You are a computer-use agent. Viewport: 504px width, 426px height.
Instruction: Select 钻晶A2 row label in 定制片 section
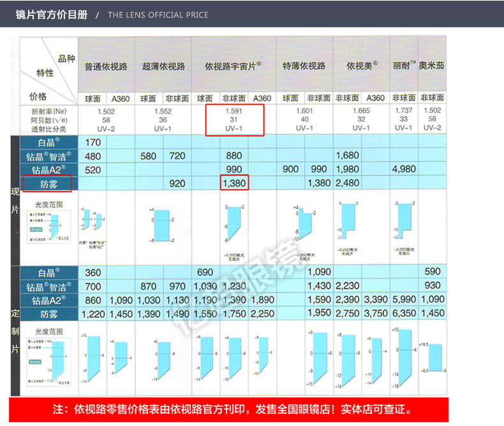[49, 300]
